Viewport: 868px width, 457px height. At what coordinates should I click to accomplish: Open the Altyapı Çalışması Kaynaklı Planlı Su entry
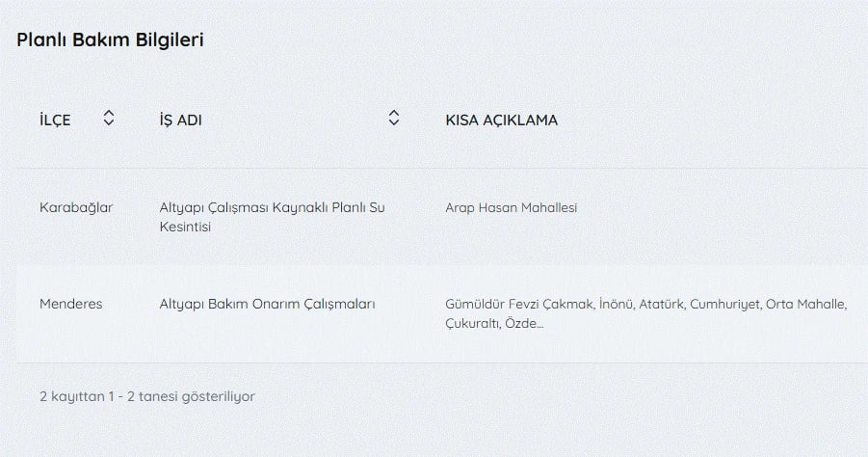pyautogui.click(x=272, y=207)
